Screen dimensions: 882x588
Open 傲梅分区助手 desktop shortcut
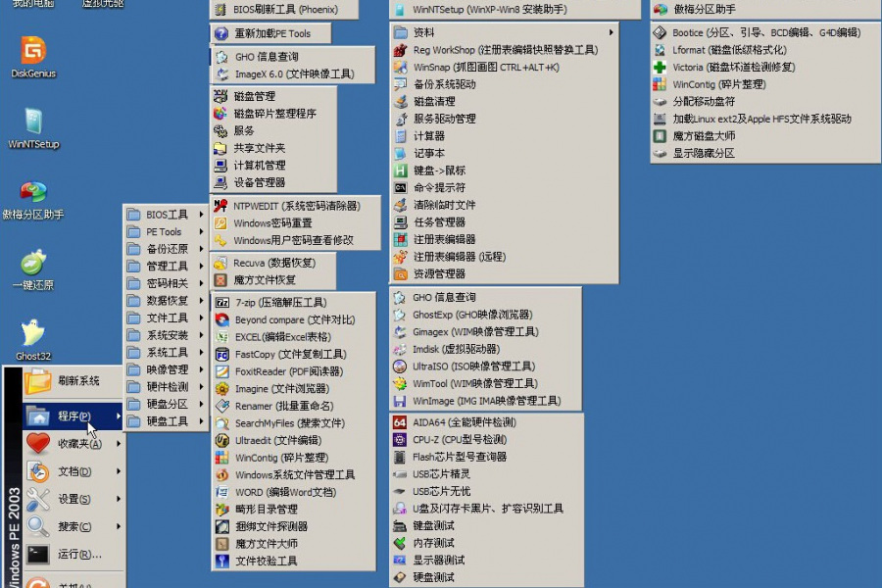[33, 199]
